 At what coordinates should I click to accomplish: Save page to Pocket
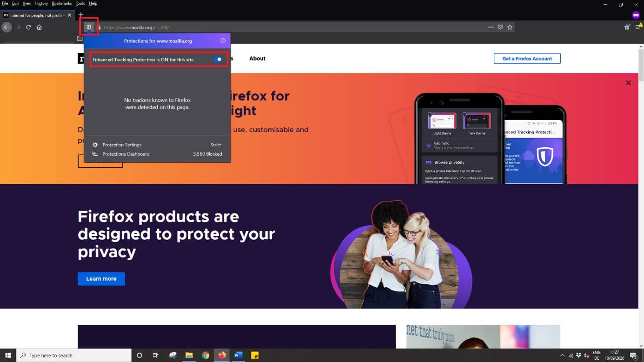[x=500, y=27]
